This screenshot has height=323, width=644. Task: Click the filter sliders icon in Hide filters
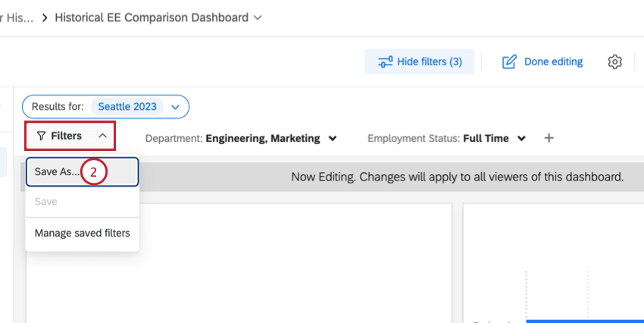point(386,61)
